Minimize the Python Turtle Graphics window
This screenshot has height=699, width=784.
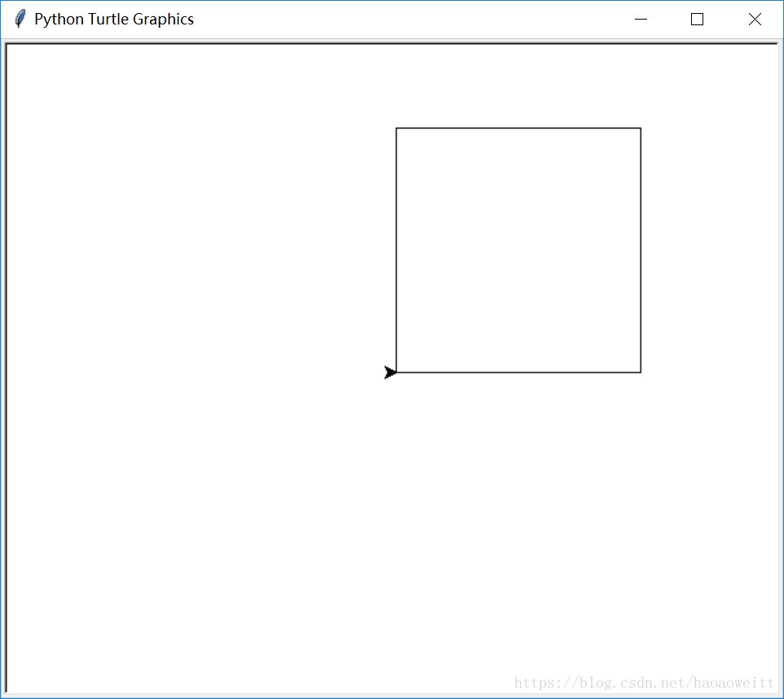[641, 19]
